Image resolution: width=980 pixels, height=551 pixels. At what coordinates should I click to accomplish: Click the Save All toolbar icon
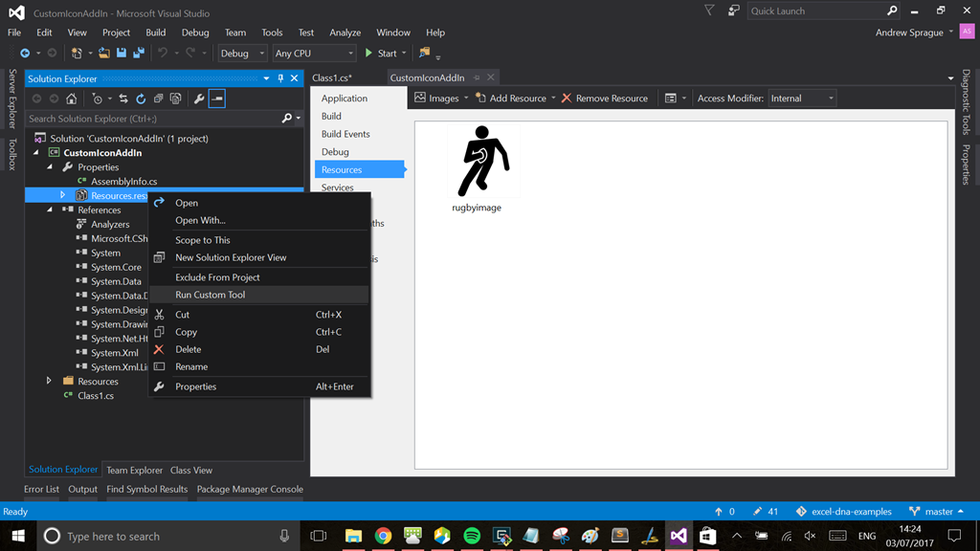coord(139,54)
